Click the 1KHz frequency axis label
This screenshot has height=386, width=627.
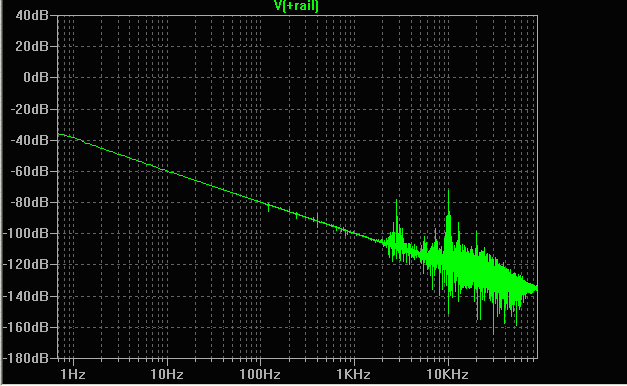[x=353, y=374]
